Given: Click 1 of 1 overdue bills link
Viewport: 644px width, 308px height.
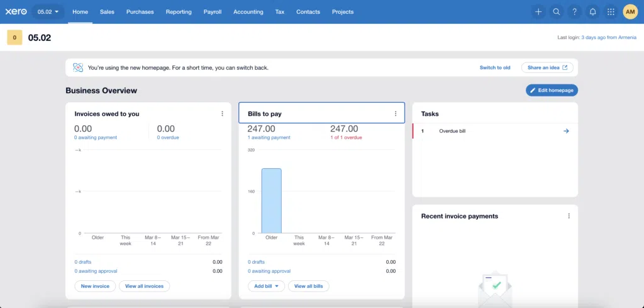Looking at the screenshot, I should tap(347, 137).
